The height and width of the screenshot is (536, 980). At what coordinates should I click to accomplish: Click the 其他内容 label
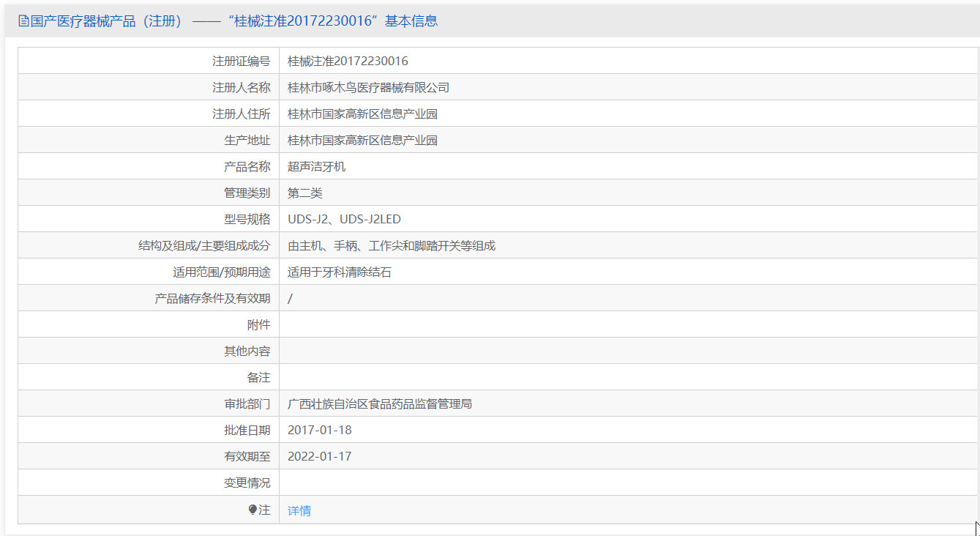point(247,351)
